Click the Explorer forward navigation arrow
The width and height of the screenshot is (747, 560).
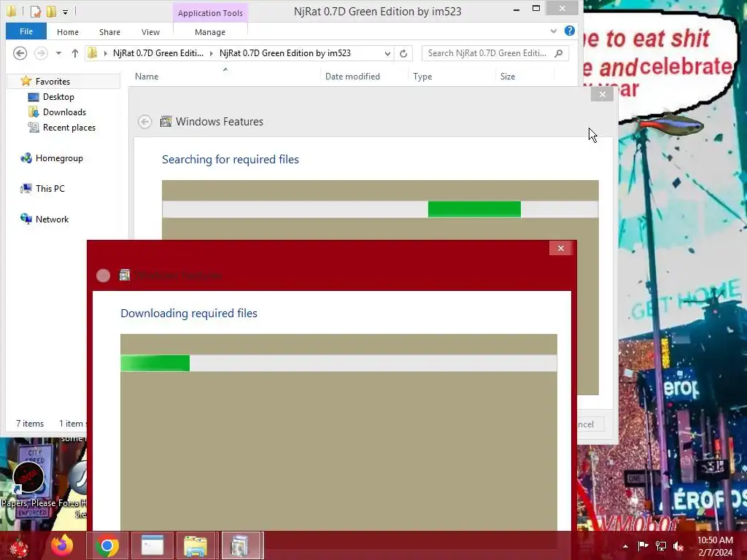pyautogui.click(x=41, y=52)
